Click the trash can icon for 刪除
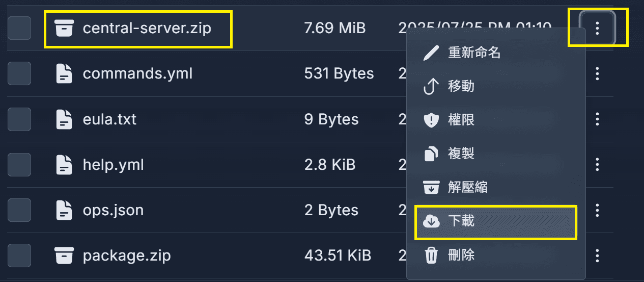The height and width of the screenshot is (282, 644). pos(431,254)
